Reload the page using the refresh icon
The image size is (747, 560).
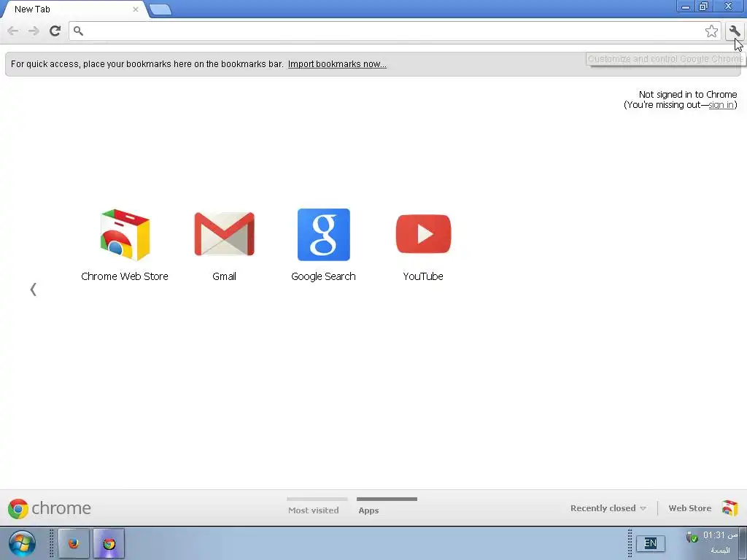point(55,31)
